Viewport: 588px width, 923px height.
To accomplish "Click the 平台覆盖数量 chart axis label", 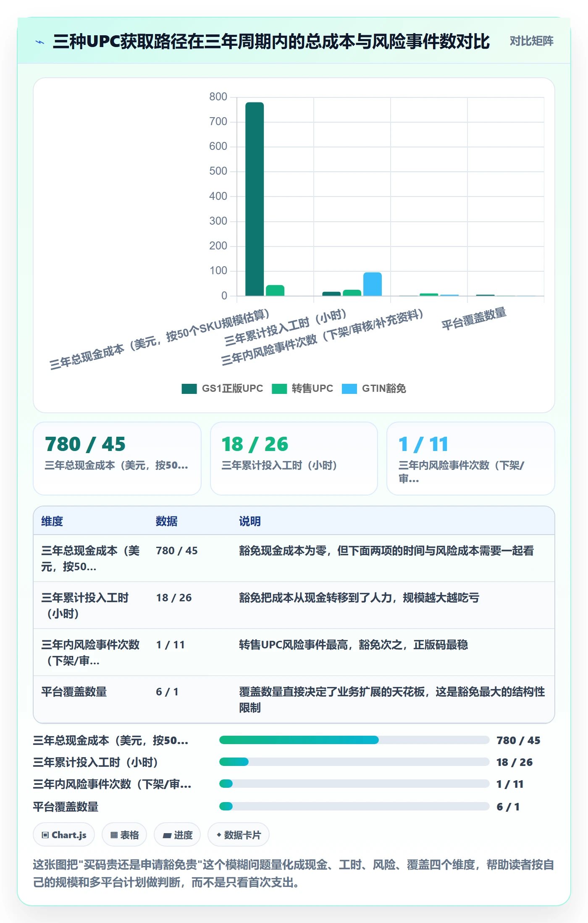I will [x=474, y=319].
